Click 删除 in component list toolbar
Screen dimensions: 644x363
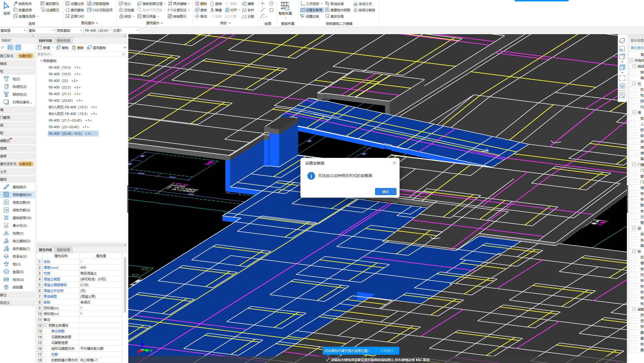click(78, 48)
